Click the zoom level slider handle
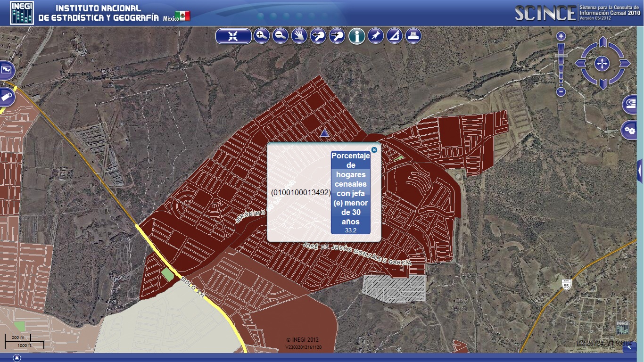This screenshot has width=644, height=362. click(x=561, y=56)
